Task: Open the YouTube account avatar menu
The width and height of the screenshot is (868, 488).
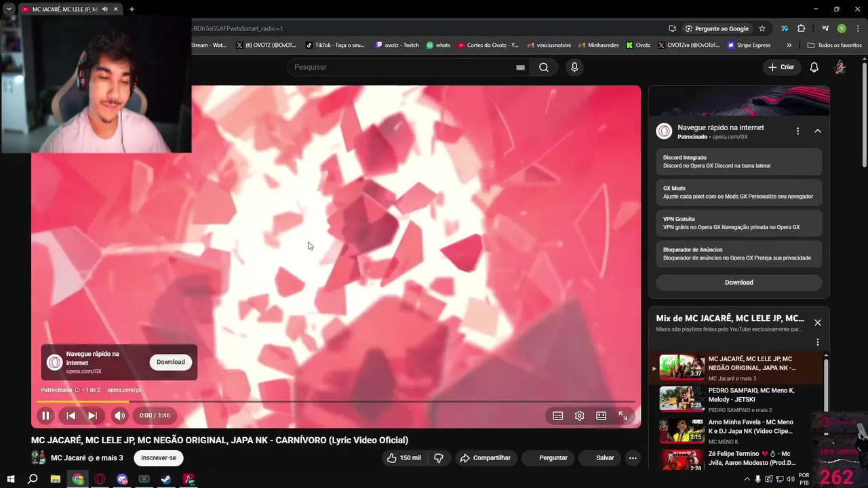Action: [840, 67]
